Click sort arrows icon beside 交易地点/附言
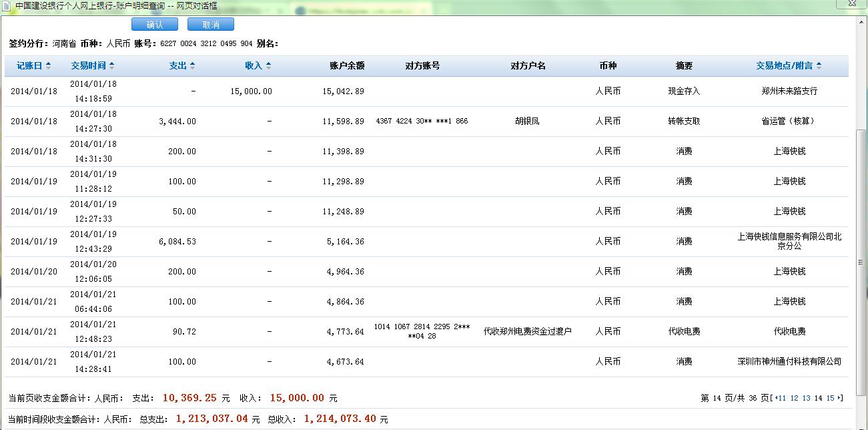This screenshot has width=868, height=430. [x=819, y=66]
